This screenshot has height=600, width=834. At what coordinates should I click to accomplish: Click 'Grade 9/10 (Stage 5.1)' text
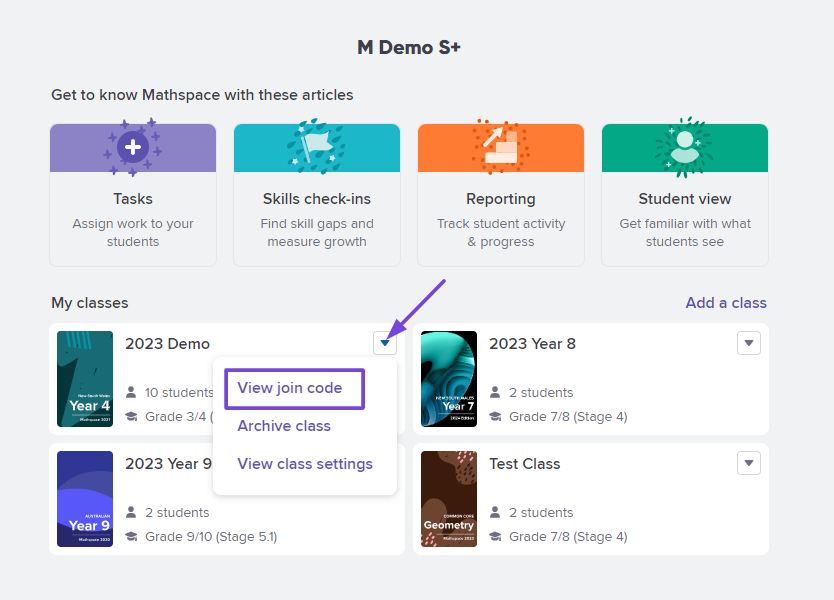(x=211, y=537)
